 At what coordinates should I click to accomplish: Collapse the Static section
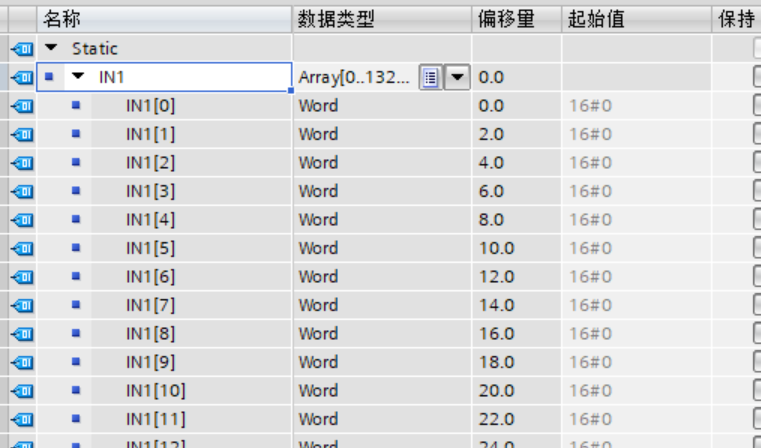[51, 48]
